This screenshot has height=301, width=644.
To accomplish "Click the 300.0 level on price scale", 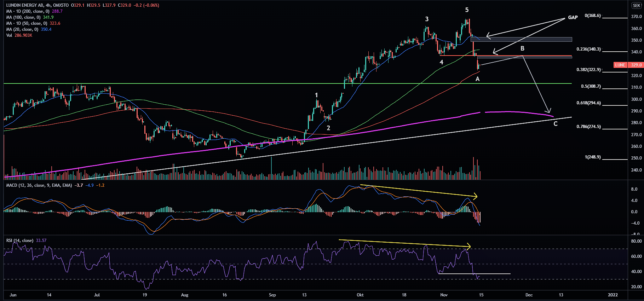I will click(x=636, y=99).
